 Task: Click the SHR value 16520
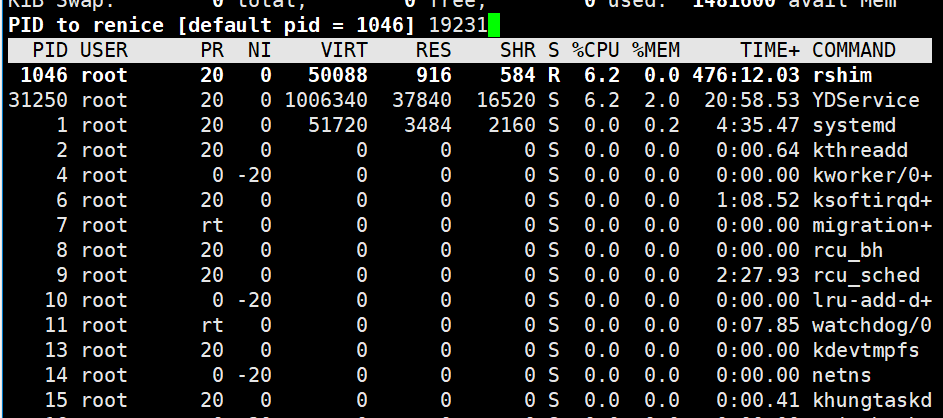pyautogui.click(x=506, y=100)
